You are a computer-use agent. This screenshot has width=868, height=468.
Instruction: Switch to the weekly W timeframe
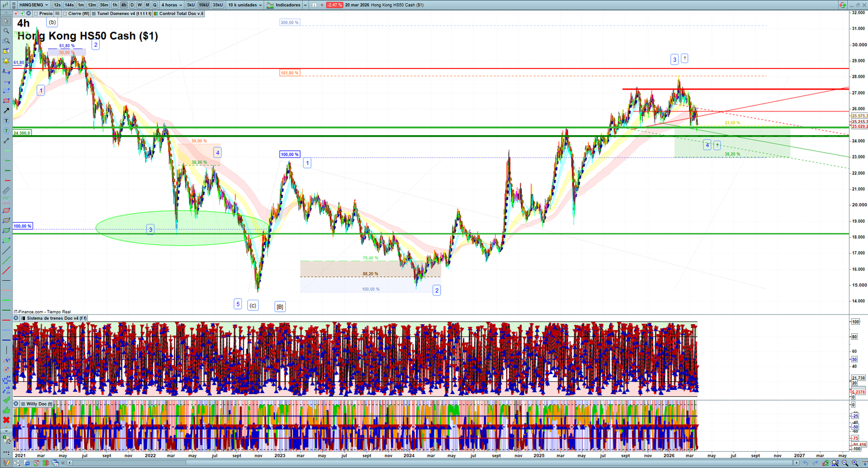click(x=139, y=5)
